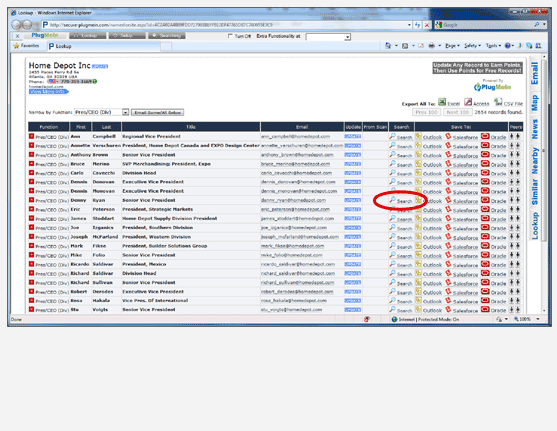Click the Peers icon in Ann Campbell's row

tap(515, 136)
